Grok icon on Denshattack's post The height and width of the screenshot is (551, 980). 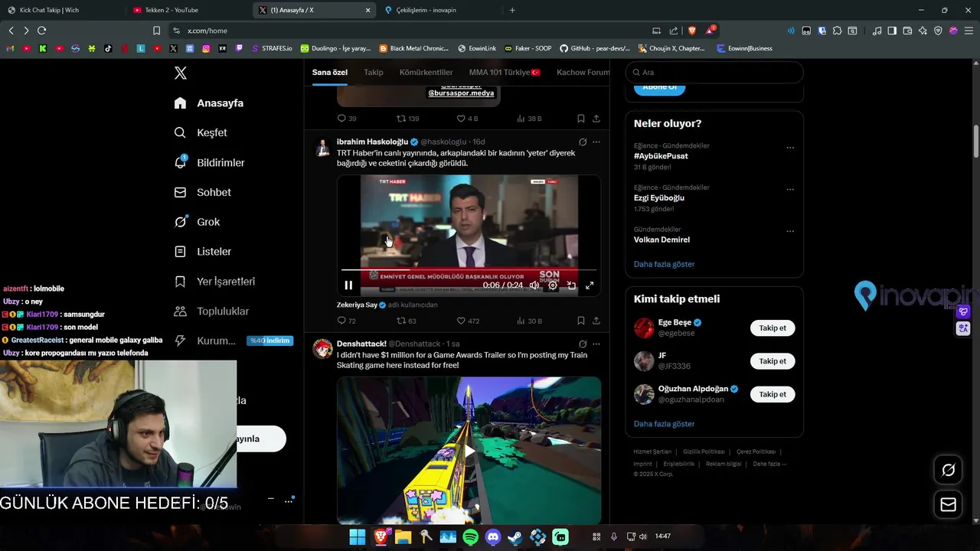point(583,344)
